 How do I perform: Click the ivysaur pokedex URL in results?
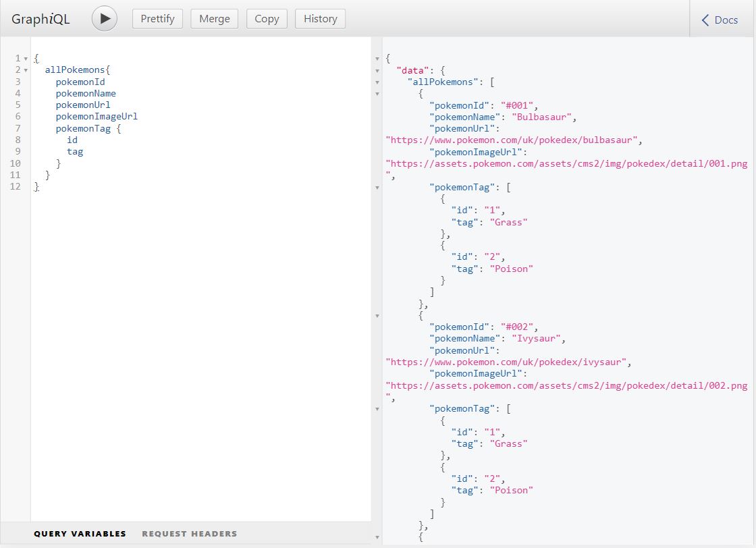click(x=506, y=362)
